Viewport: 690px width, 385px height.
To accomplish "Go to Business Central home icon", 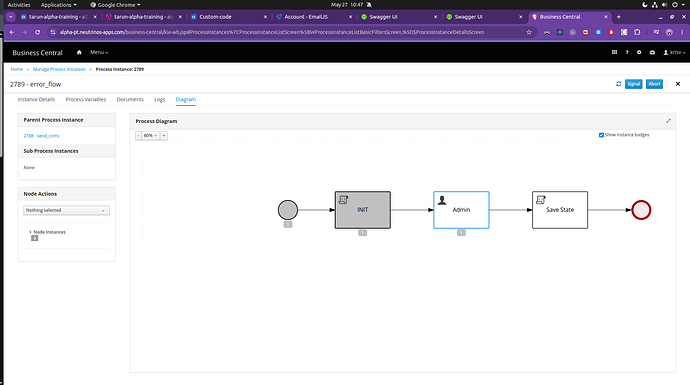I will click(79, 52).
